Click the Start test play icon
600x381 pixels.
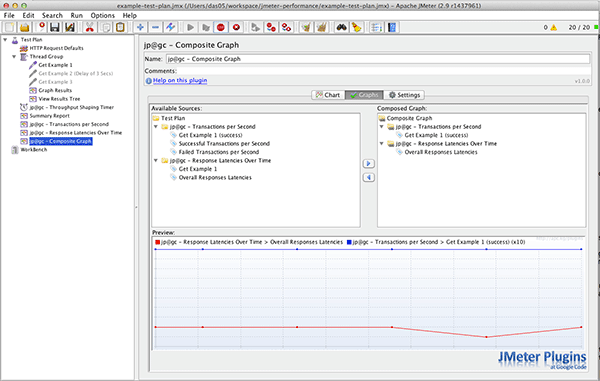point(190,27)
